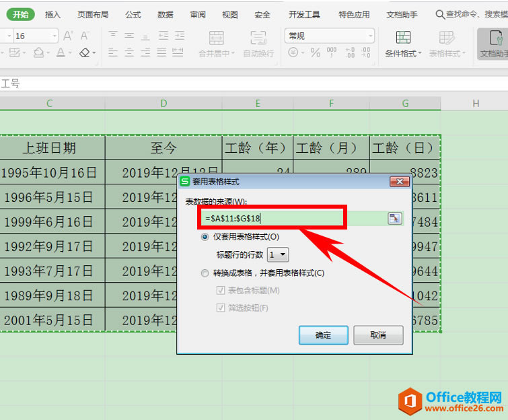Toggle 筛选按钮 checkbox

(220, 308)
